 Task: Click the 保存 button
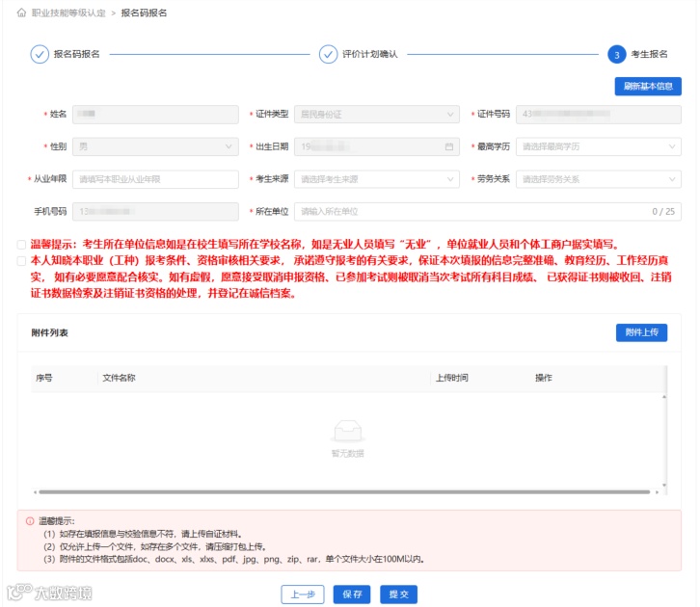coord(352,594)
